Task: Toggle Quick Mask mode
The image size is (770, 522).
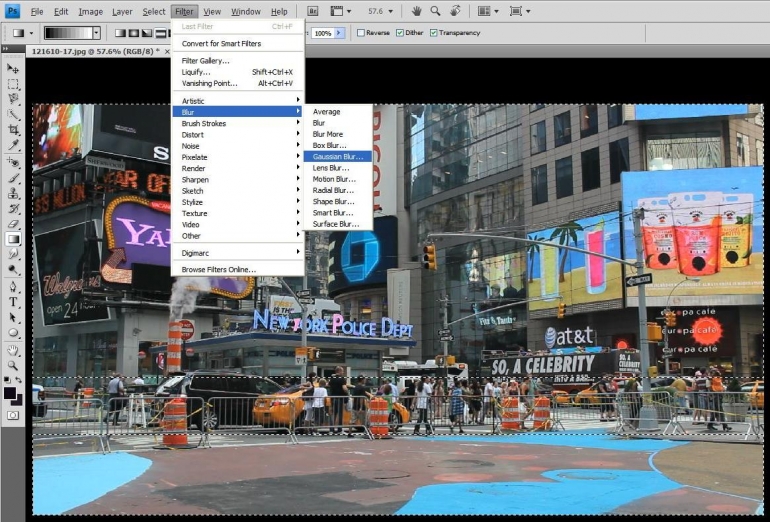Action: 13,415
